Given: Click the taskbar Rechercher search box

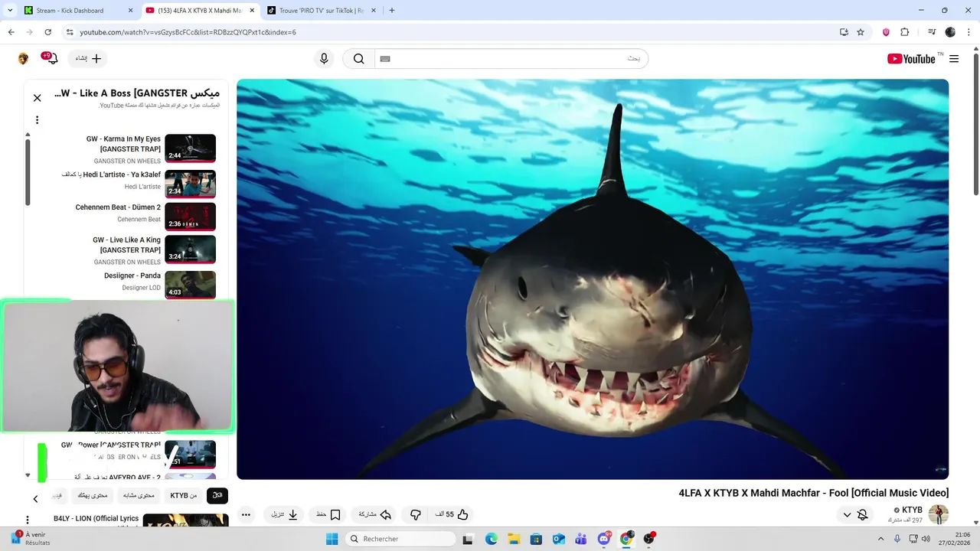Looking at the screenshot, I should click(401, 539).
